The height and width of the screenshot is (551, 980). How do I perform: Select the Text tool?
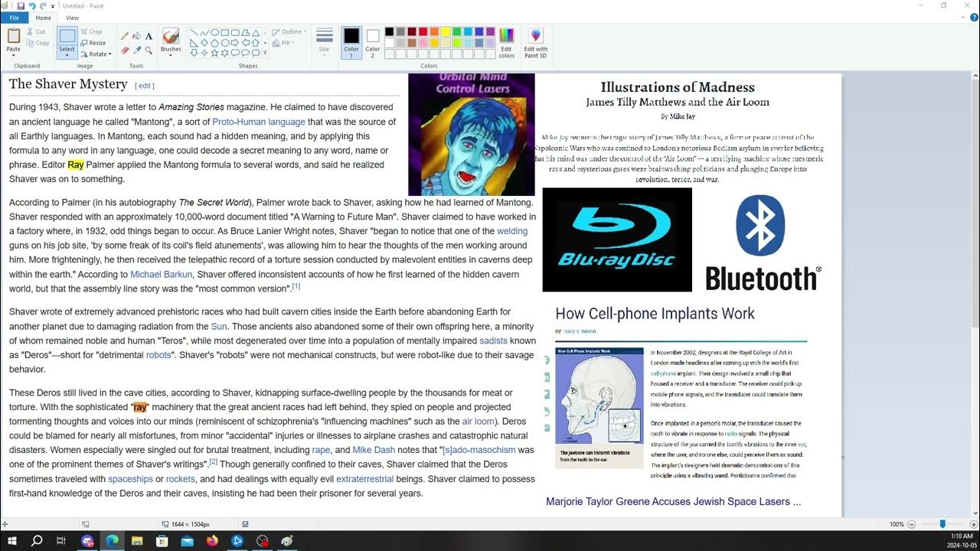tap(149, 36)
